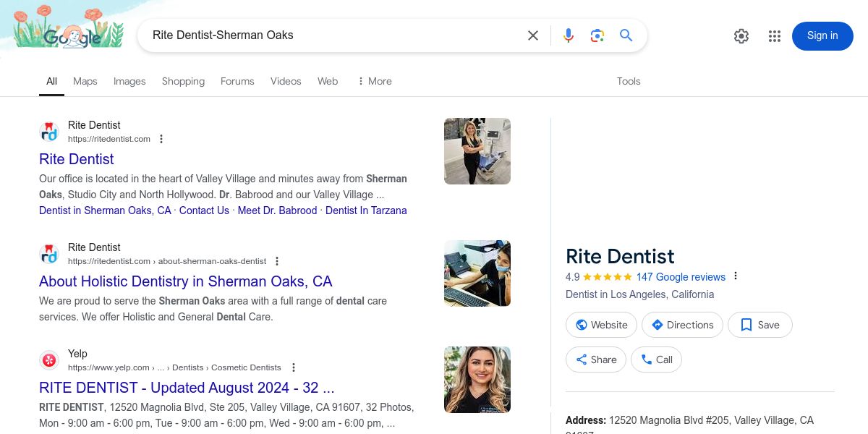Click favicon of about-sherman-oaks-dentist result
Image resolution: width=868 pixels, height=434 pixels.
point(49,254)
